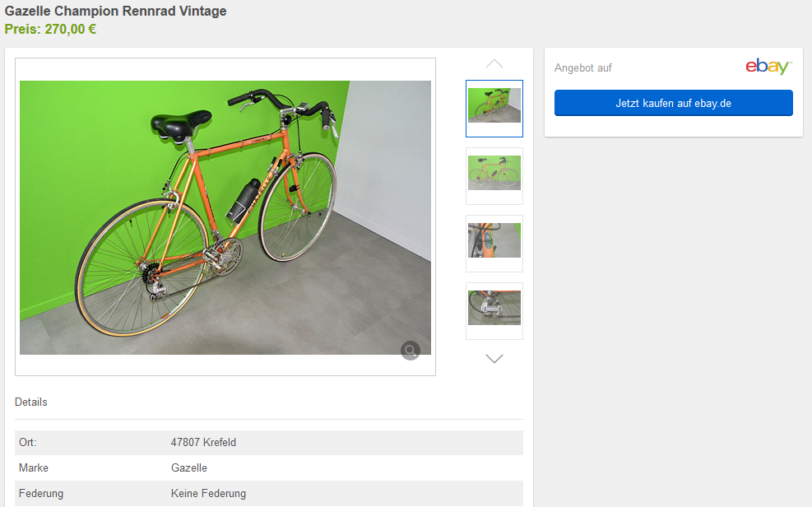Image resolution: width=812 pixels, height=507 pixels.
Task: Click the "Keine Federung" value
Action: click(208, 494)
